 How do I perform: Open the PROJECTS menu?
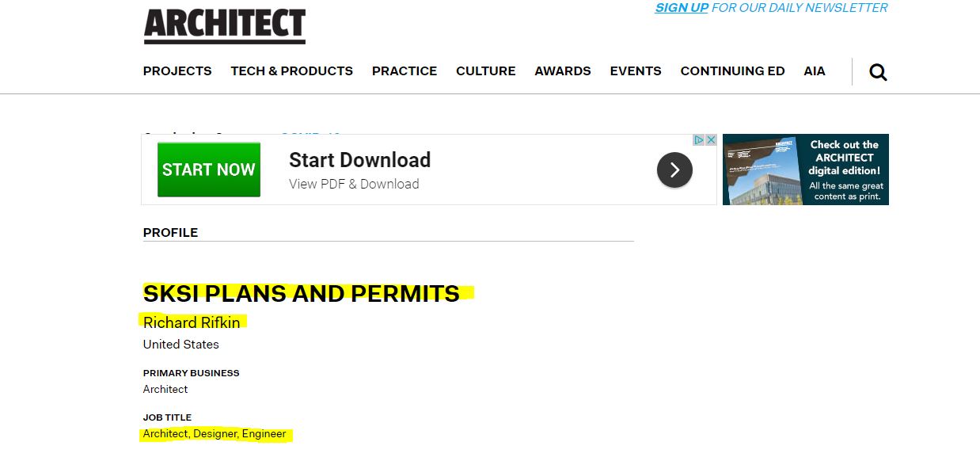(x=177, y=71)
